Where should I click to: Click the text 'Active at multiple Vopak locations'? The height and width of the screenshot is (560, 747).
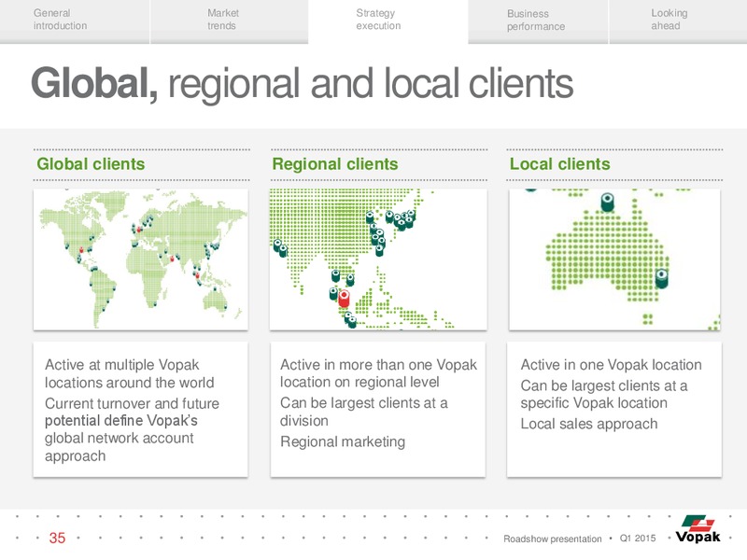pos(130,374)
